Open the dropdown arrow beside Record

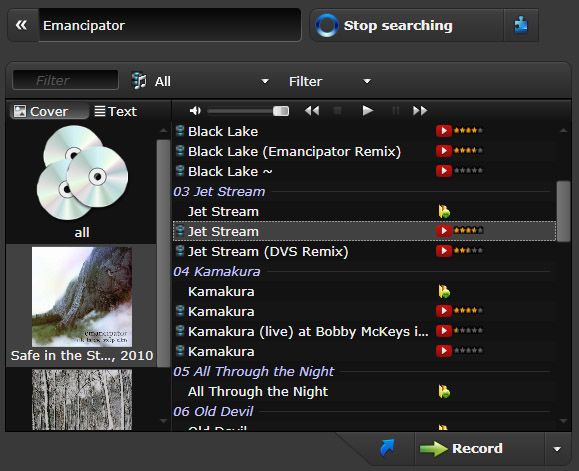(x=557, y=449)
